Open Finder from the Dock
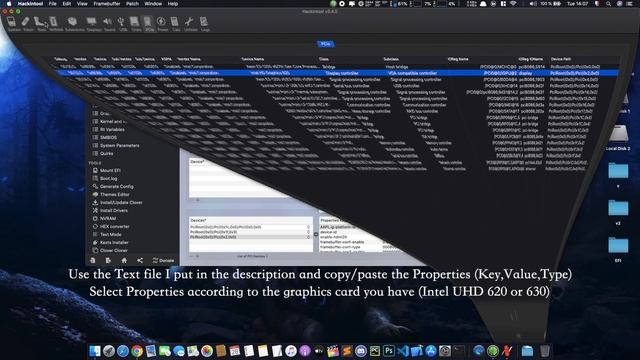Screen dimensions: 640x360 [95, 351]
